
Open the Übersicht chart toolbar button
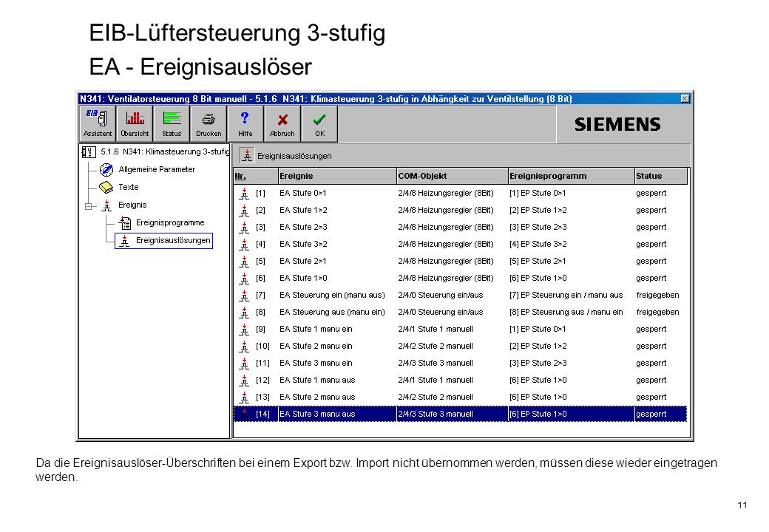pyautogui.click(x=135, y=124)
